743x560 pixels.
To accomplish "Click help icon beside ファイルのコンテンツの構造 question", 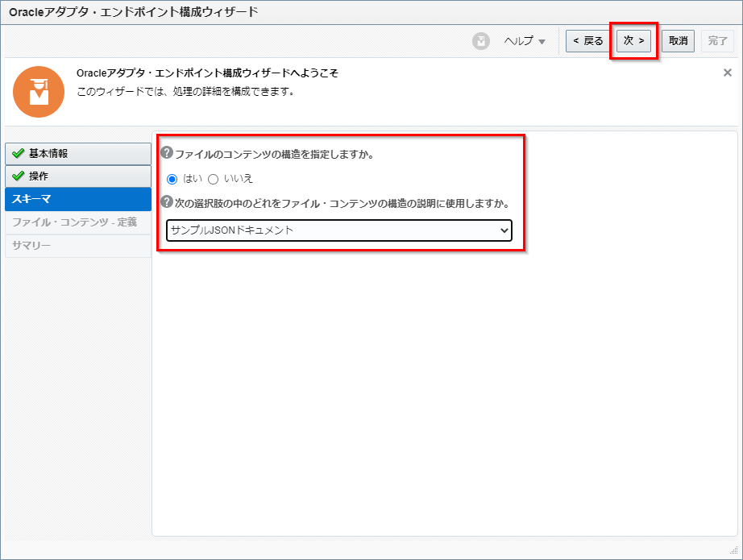I will pyautogui.click(x=167, y=153).
